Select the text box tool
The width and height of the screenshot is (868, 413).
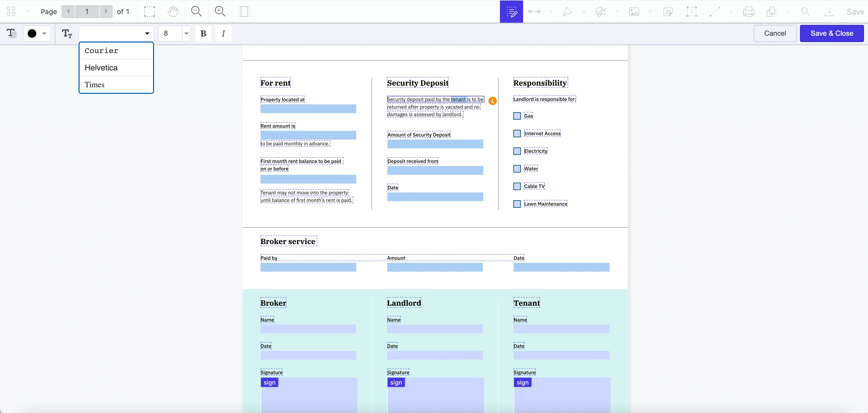[692, 11]
